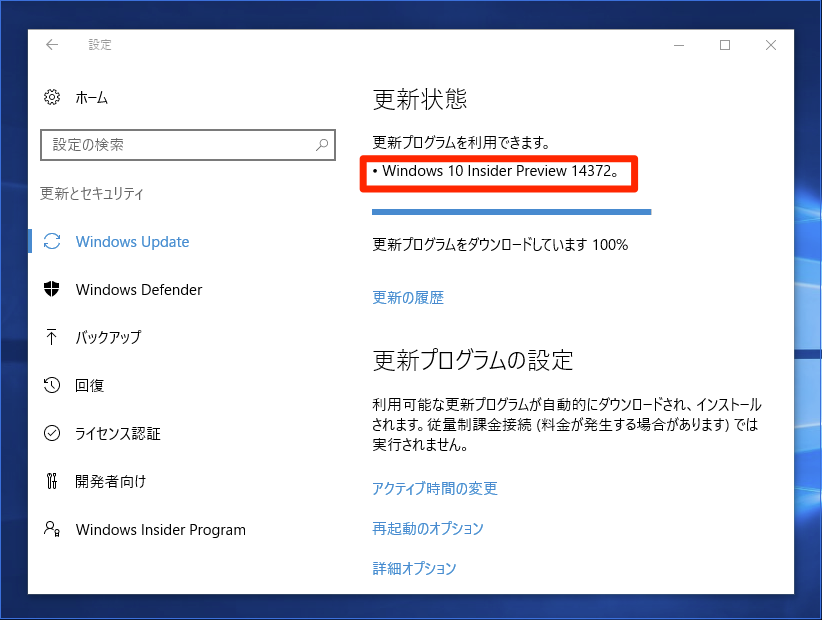
Task: Open 回復 section
Action: coord(90,385)
